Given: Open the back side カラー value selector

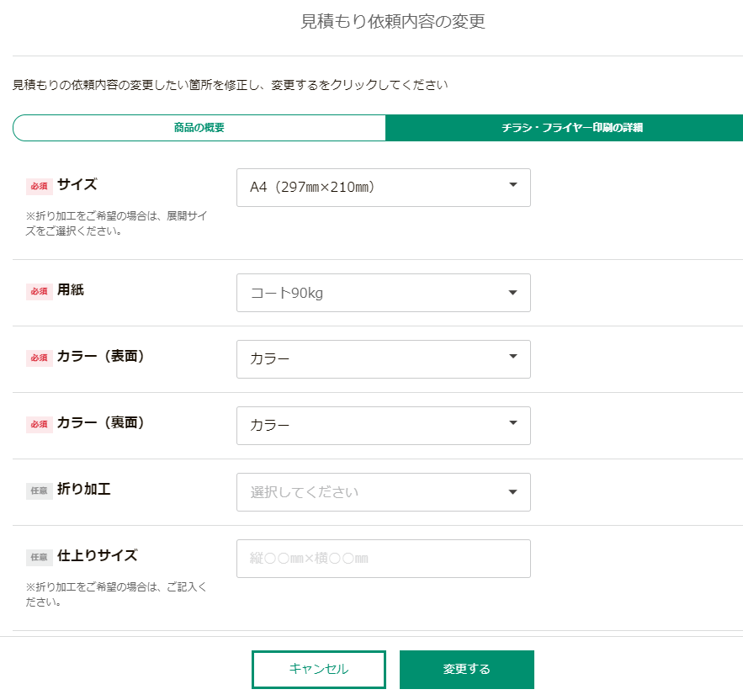Looking at the screenshot, I should [x=370, y=426].
